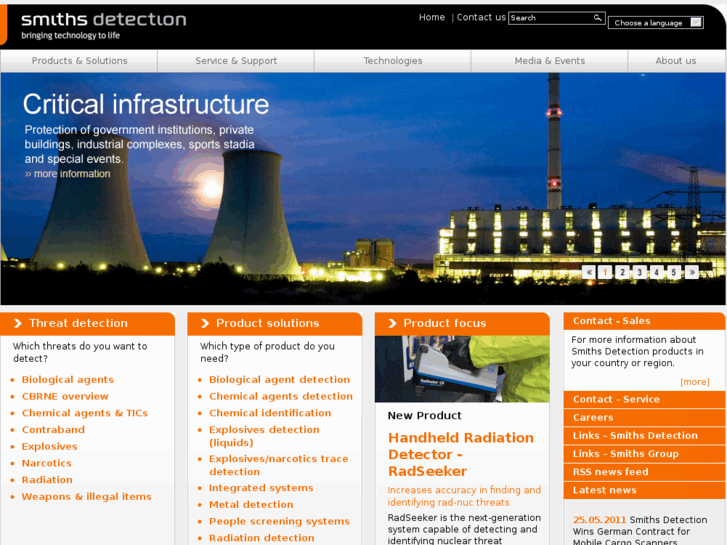Open Handheld Radiation Detector - RadSeeker heading
Screen dimensions: 727x545
(x=461, y=455)
